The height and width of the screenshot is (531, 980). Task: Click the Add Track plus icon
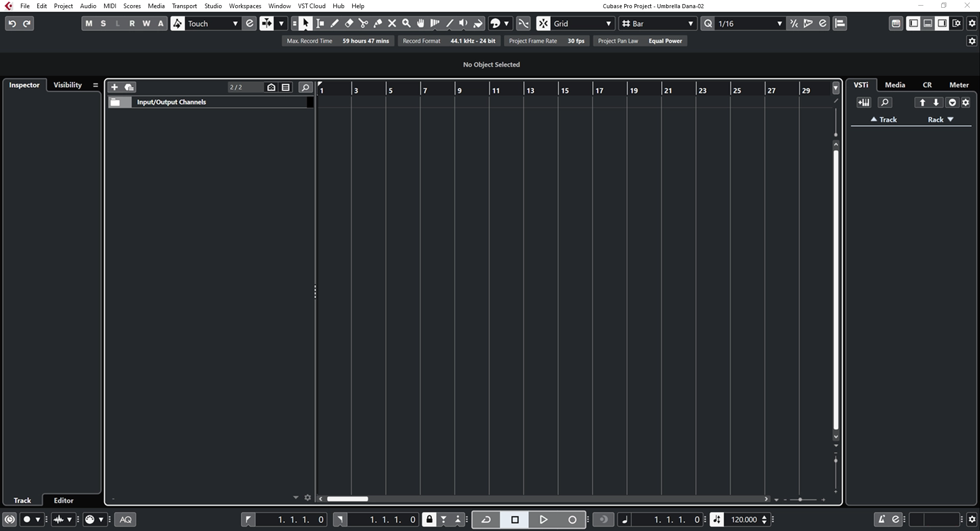(114, 87)
